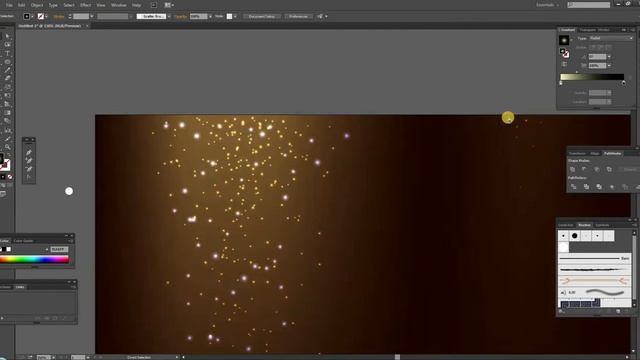This screenshot has width=640, height=360.
Task: Close the Untitled document tab
Action: pos(87,26)
